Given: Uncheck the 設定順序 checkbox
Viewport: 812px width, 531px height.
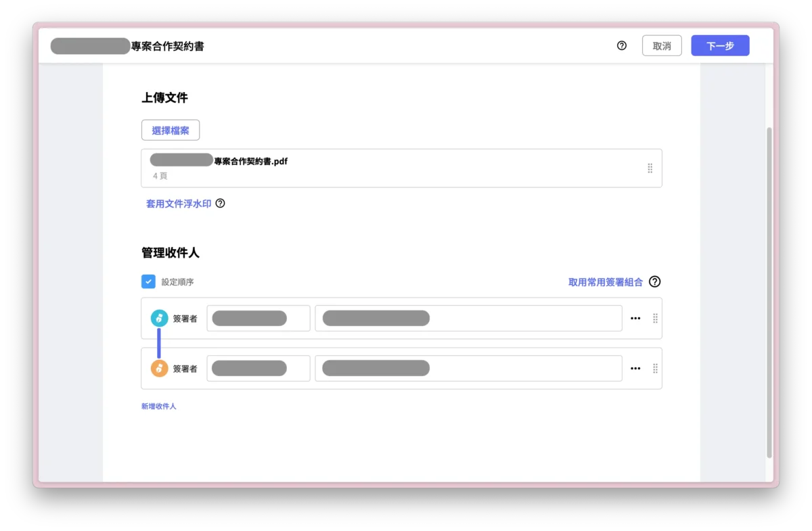Looking at the screenshot, I should pos(148,281).
